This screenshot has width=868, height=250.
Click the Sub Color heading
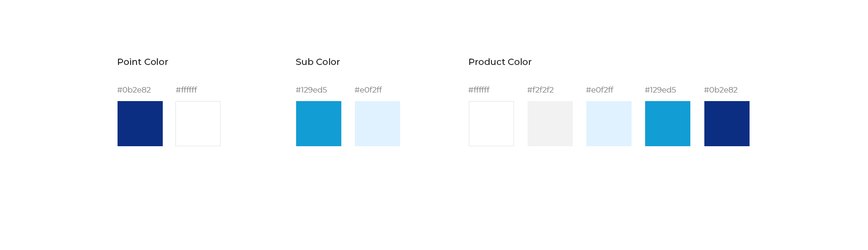click(318, 62)
